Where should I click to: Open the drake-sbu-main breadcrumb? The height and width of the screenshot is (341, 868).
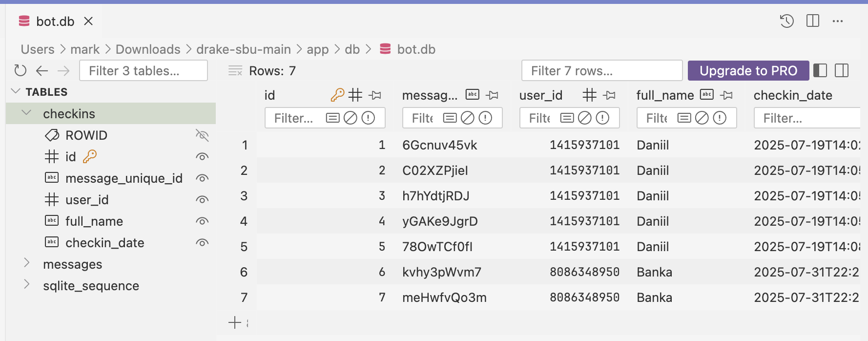click(244, 49)
